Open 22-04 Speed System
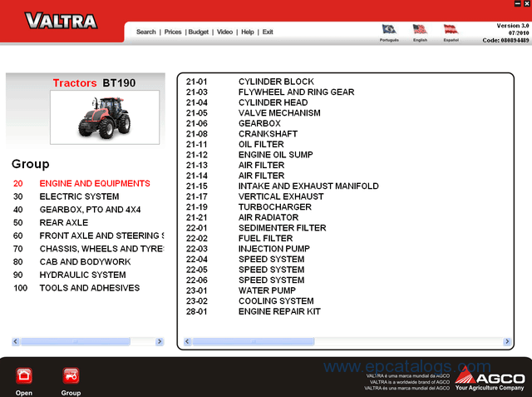The image size is (532, 397). pos(245,260)
